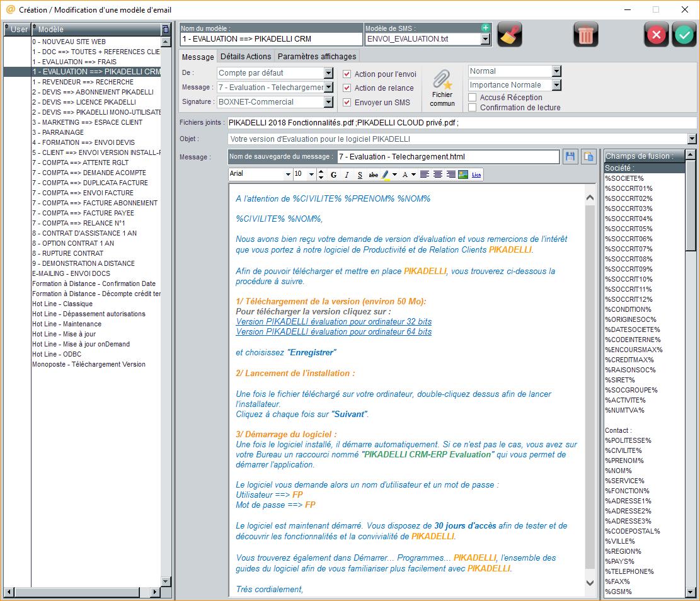The image size is (700, 601).
Task: Validate with the green checkmark button
Action: coord(684,35)
